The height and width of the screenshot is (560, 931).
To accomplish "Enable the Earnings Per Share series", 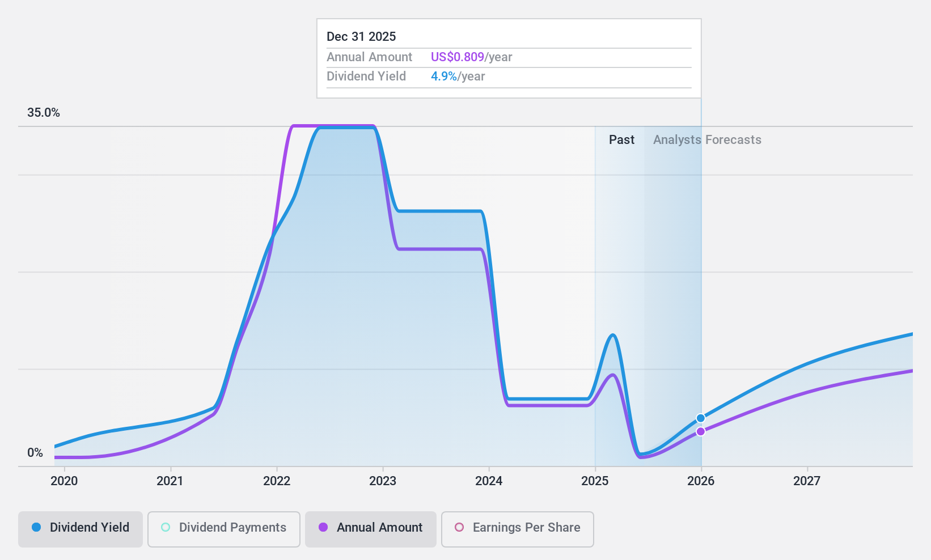I will [x=518, y=529].
